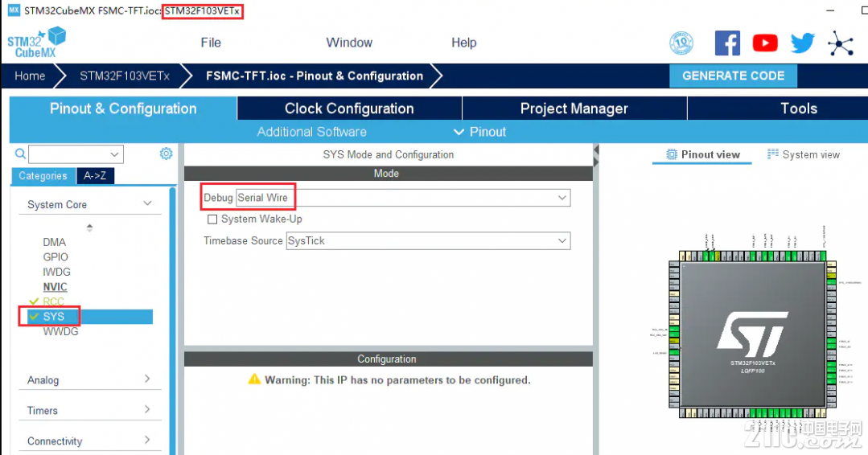Image resolution: width=868 pixels, height=455 pixels.
Task: Click the Mode section header
Action: [388, 174]
